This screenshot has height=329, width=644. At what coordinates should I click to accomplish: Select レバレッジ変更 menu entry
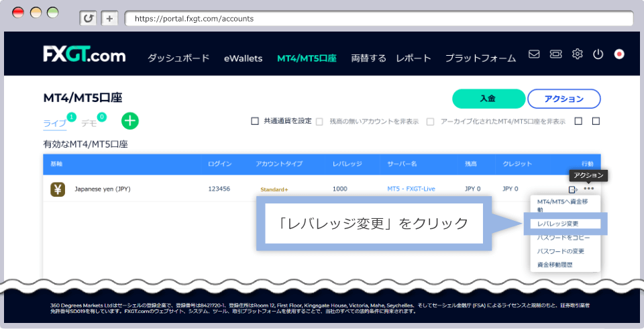click(x=558, y=224)
